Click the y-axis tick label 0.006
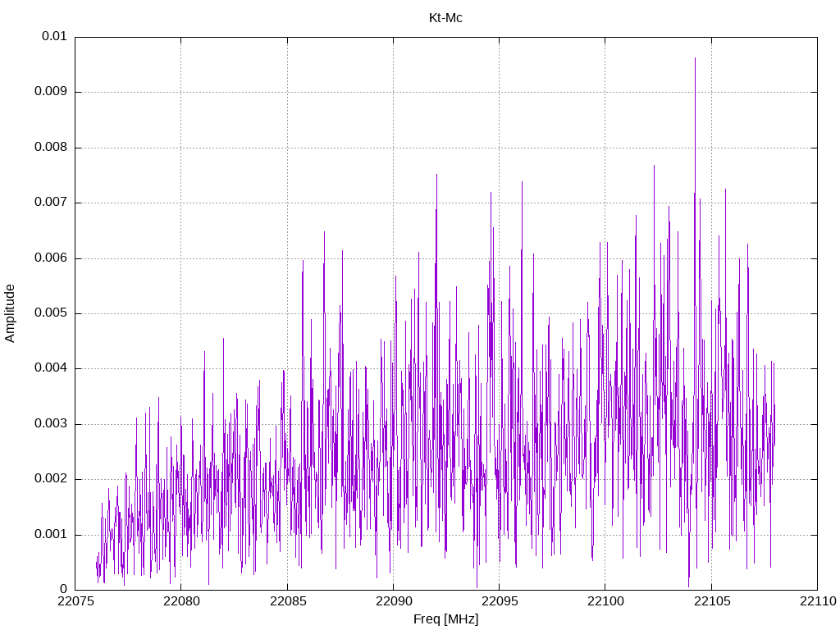Viewport: 840px width, 630px height. (50, 258)
